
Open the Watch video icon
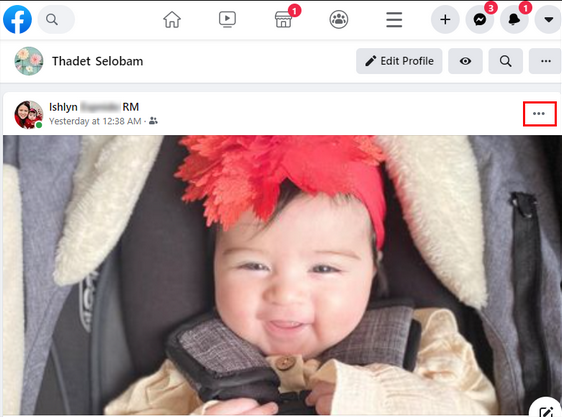[227, 19]
